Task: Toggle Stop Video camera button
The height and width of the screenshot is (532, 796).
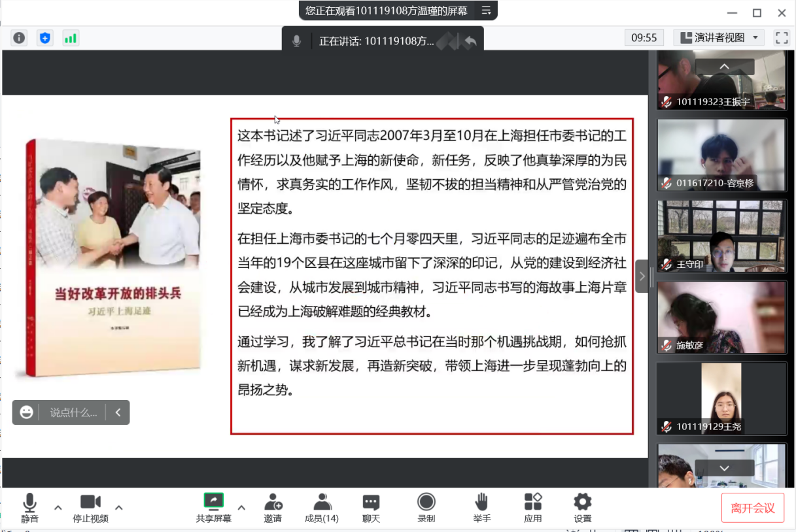Action: pos(90,508)
